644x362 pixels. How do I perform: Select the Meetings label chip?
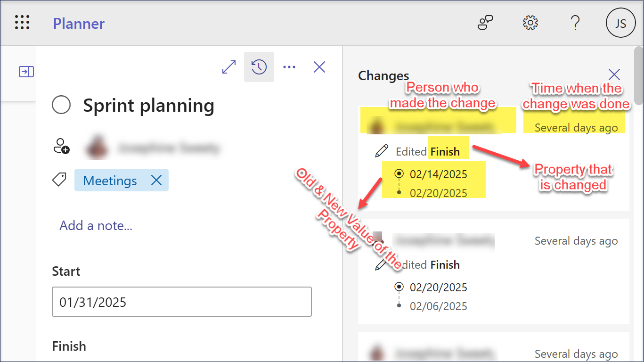110,181
